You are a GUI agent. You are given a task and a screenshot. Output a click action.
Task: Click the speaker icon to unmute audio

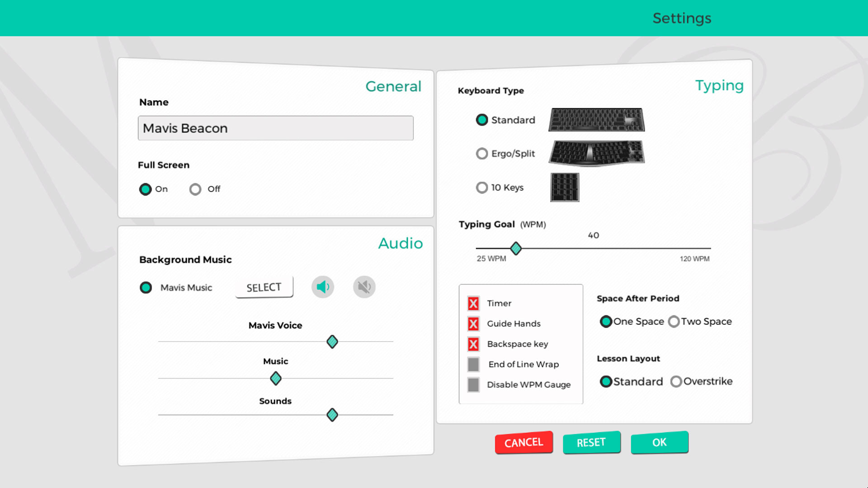click(322, 286)
